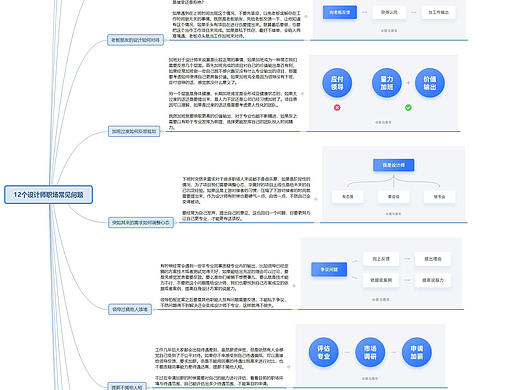Viewport: 520px width, 390px height.
Task: Click the blue circle labeled 市场调研
Action: [370, 352]
